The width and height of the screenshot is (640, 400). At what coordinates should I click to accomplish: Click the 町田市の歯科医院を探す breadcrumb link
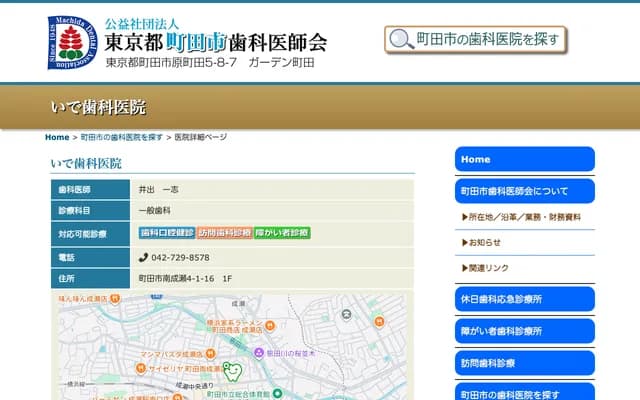click(x=121, y=137)
